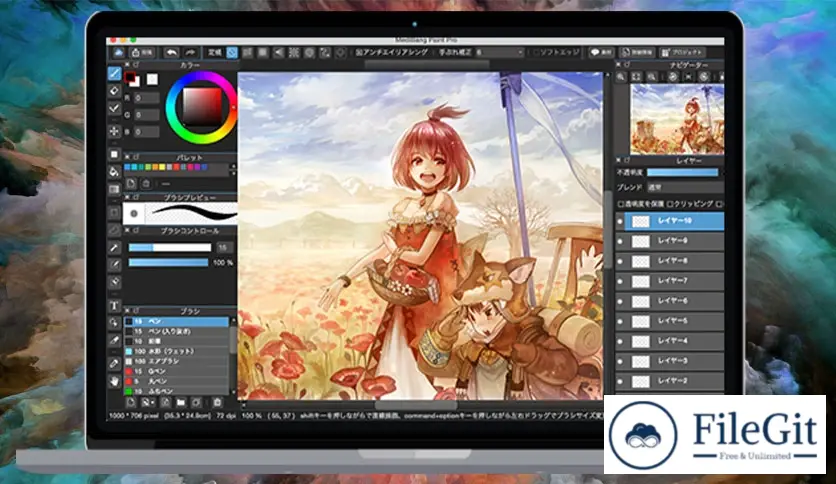Enable the parallel lines snap guide

(248, 52)
